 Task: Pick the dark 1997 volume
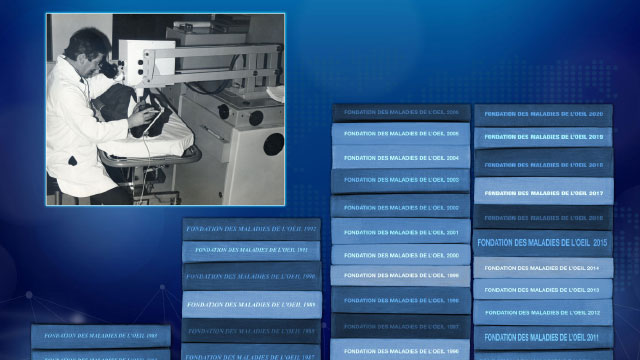pos(400,326)
